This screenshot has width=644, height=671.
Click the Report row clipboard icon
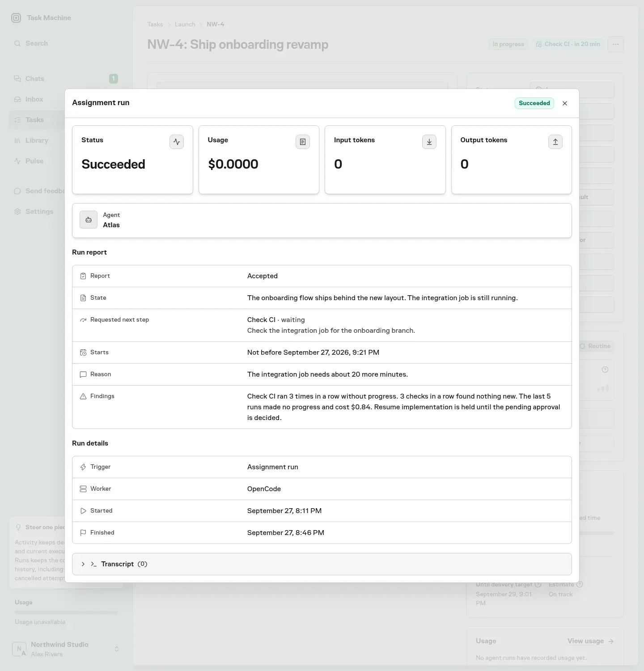point(83,276)
